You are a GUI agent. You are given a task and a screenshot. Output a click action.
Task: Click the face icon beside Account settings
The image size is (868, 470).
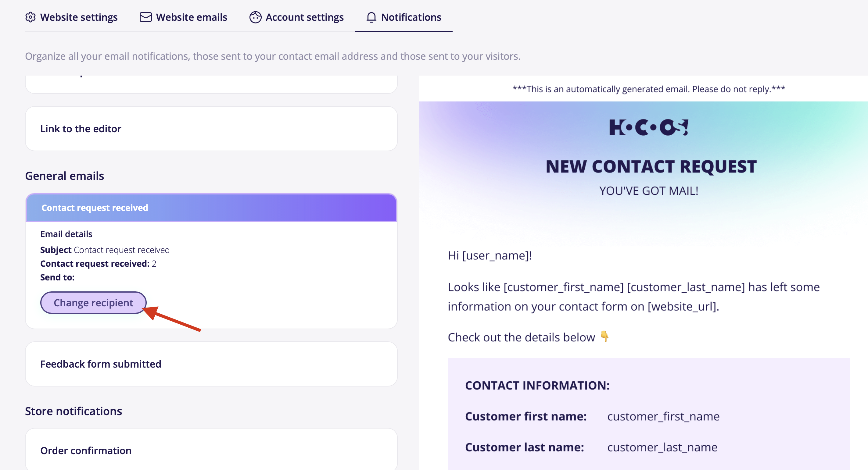coord(255,17)
